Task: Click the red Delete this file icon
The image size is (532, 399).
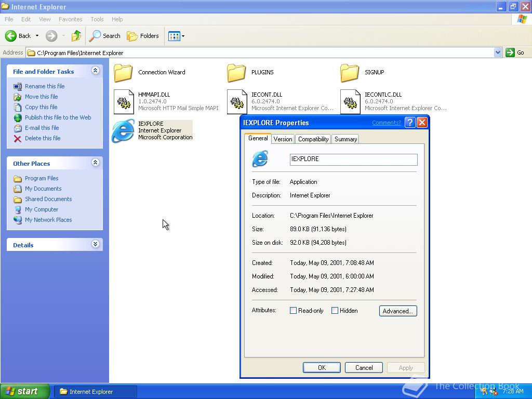Action: (x=18, y=138)
